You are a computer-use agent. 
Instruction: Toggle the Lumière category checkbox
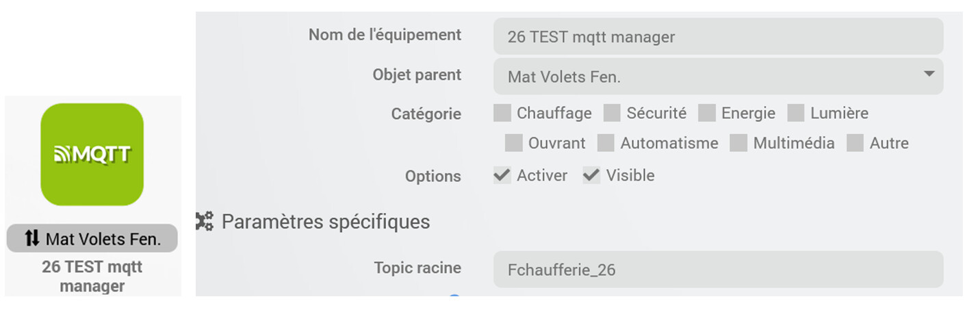[796, 113]
